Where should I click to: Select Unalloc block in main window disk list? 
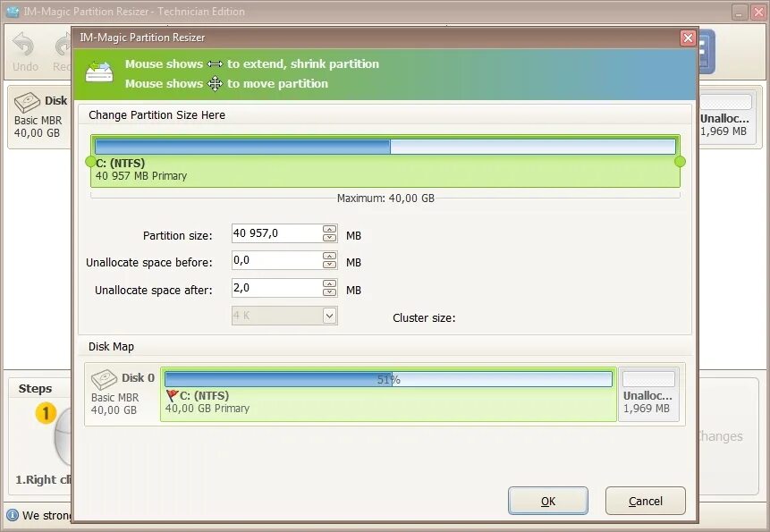pyautogui.click(x=726, y=118)
